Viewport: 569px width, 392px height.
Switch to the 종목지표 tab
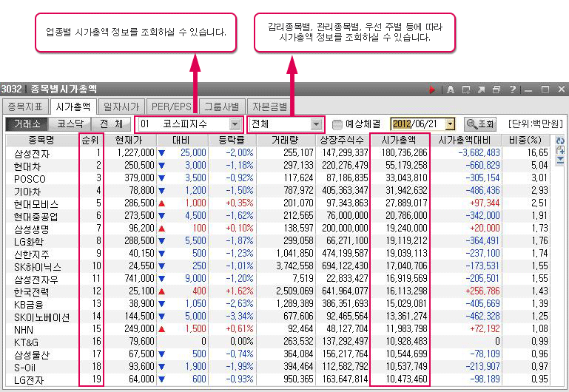click(25, 107)
